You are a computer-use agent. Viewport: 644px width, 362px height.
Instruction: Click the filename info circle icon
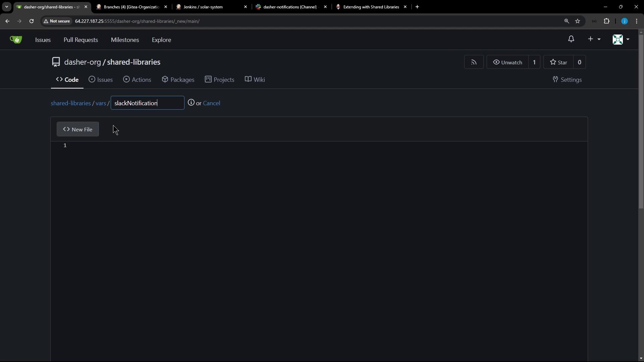point(191,103)
